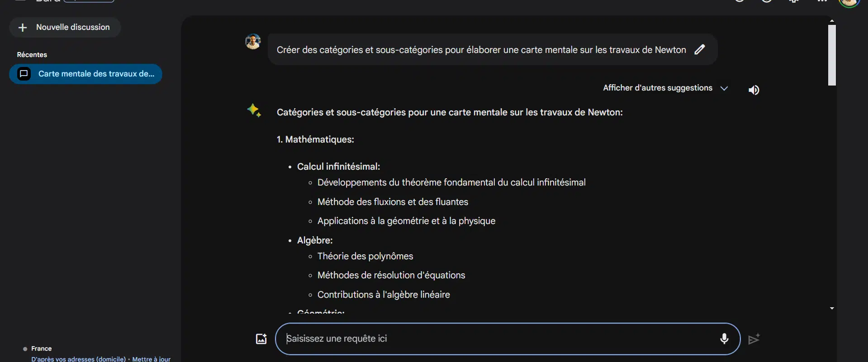This screenshot has width=868, height=362.
Task: Open the Google account avatar top right
Action: [x=849, y=3]
